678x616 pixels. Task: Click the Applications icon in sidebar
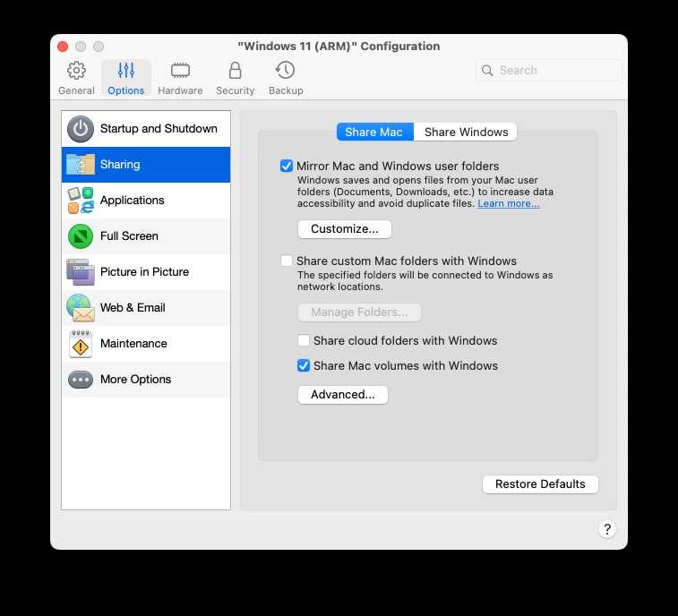click(81, 201)
